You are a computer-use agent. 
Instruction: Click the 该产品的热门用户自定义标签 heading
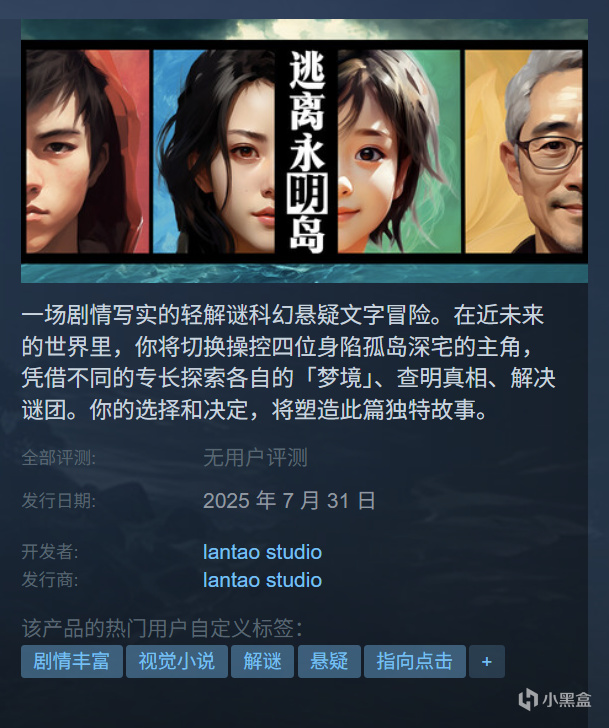(x=162, y=629)
